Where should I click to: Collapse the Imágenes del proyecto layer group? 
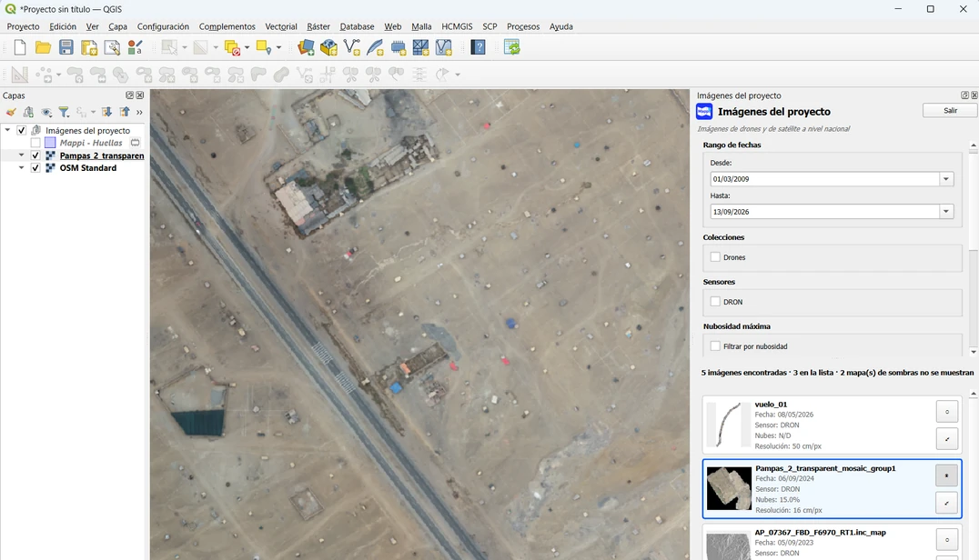coord(7,130)
